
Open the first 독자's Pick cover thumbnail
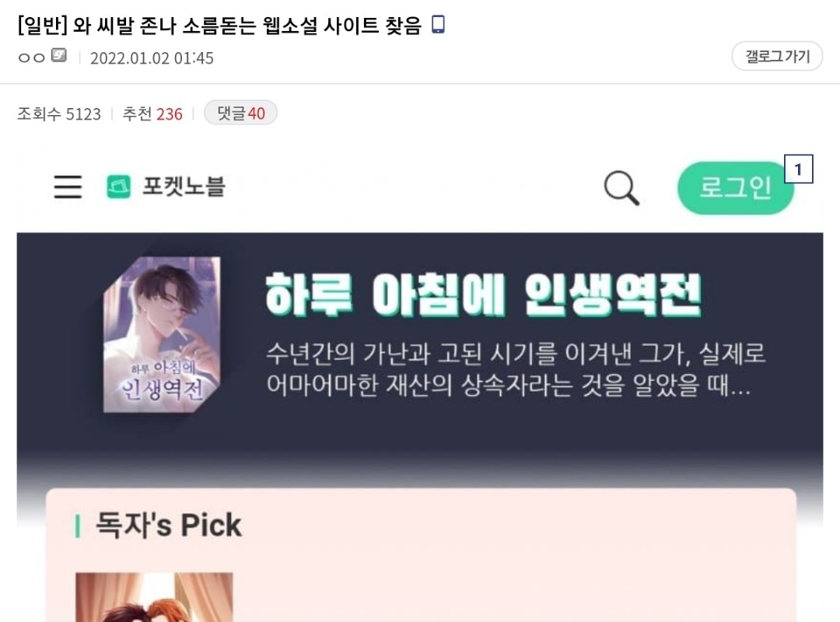[154, 597]
